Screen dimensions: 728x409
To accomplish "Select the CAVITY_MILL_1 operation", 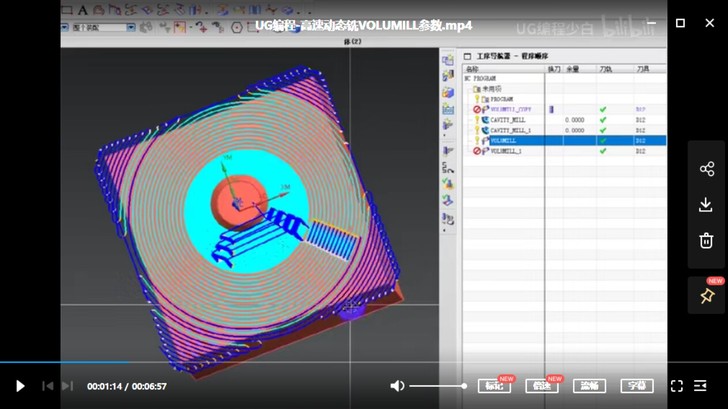I will click(511, 130).
